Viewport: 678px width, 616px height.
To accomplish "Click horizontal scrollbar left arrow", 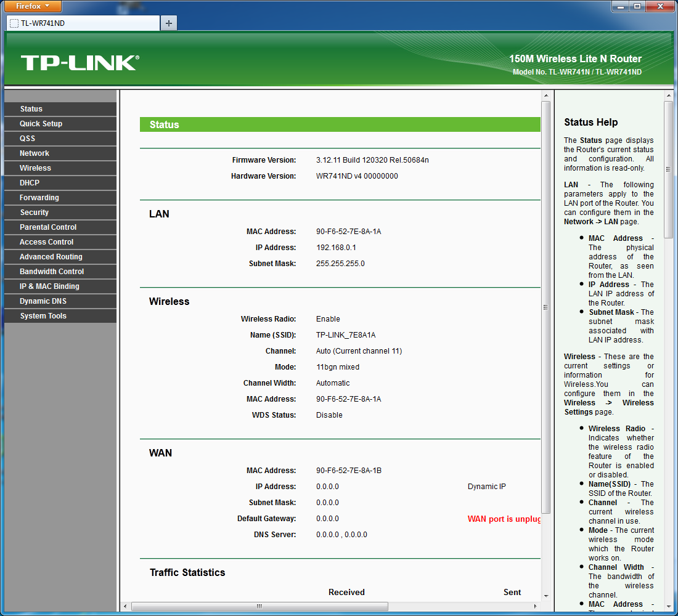I will click(126, 606).
